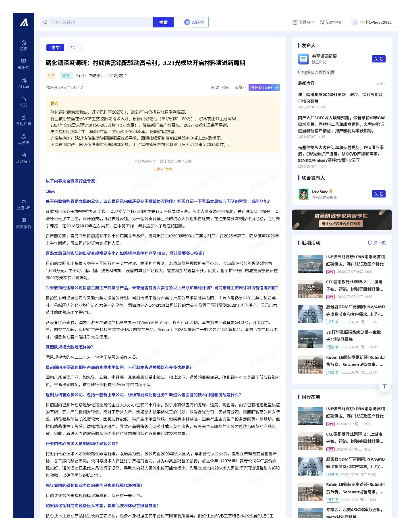Click the 简体中文 language label
411x532 pixels.
pyautogui.click(x=334, y=22)
